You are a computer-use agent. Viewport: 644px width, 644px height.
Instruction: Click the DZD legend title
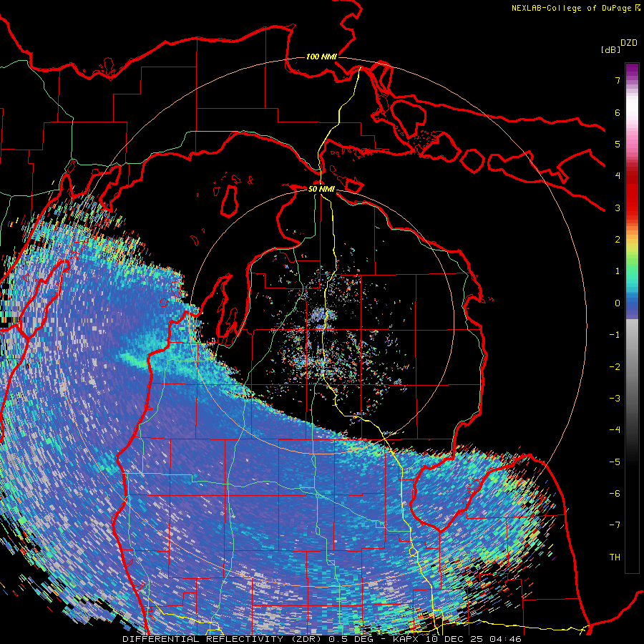pyautogui.click(x=629, y=43)
